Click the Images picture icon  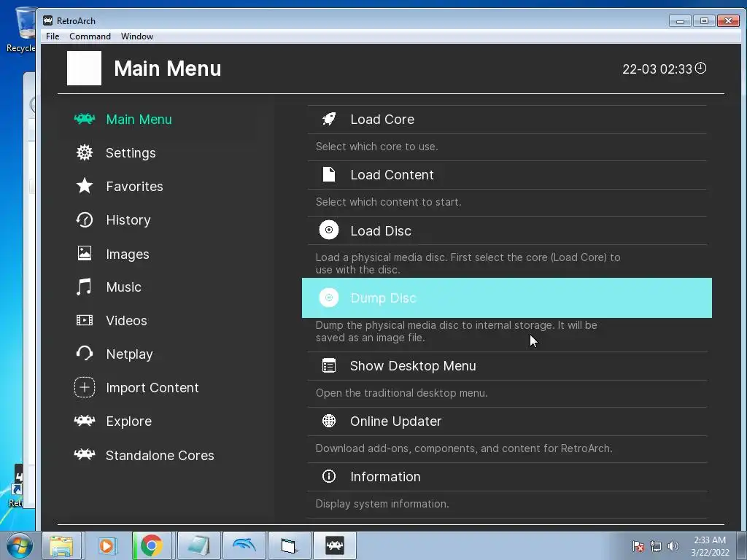click(x=85, y=253)
